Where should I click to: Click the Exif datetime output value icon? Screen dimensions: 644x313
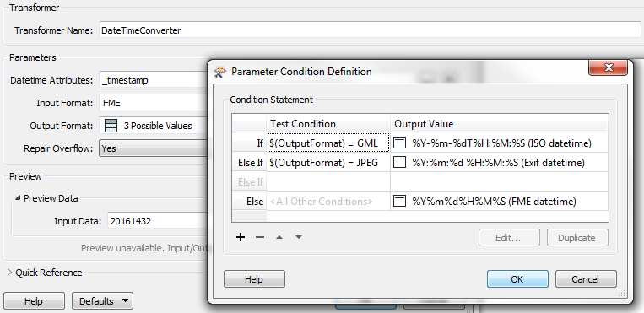pyautogui.click(x=399, y=163)
